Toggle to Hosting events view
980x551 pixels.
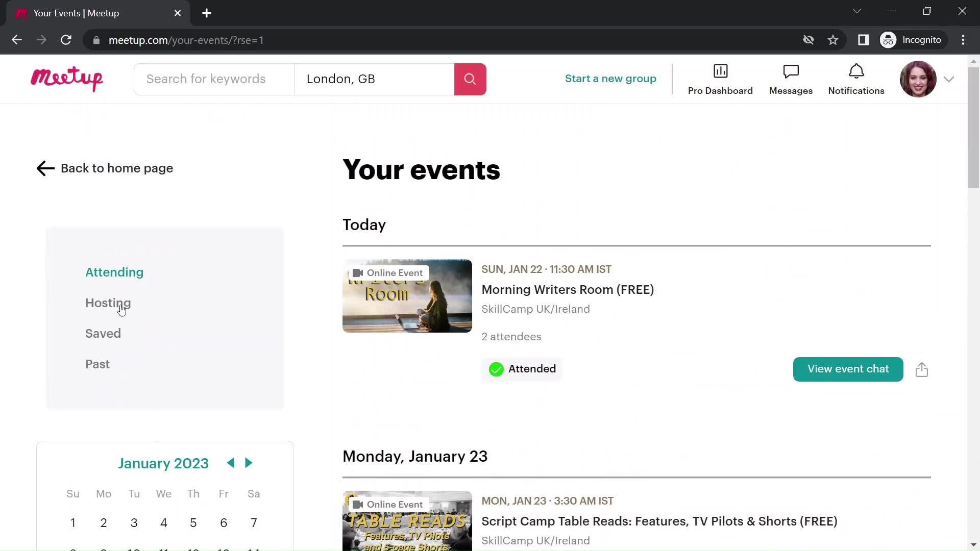click(x=108, y=303)
